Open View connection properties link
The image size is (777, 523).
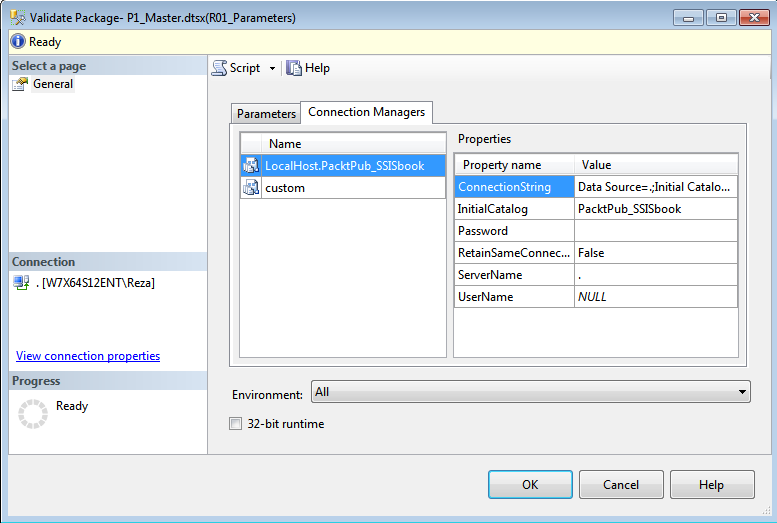pos(88,356)
